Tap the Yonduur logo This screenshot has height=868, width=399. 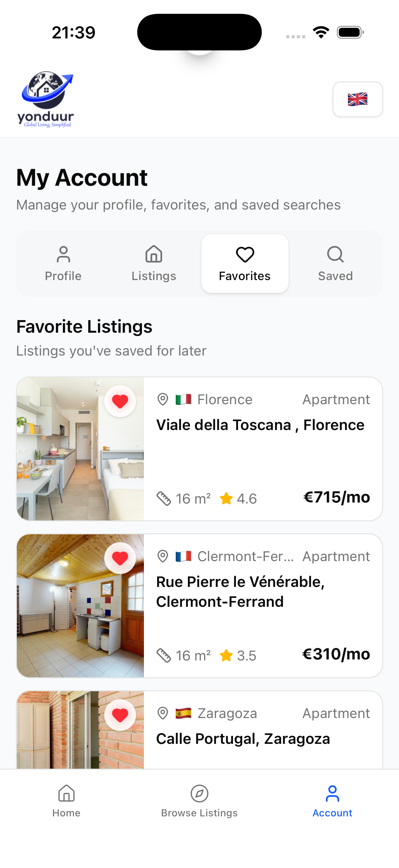coord(46,99)
